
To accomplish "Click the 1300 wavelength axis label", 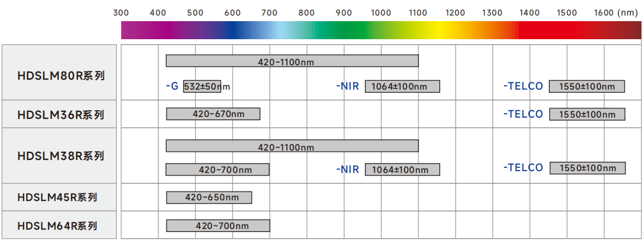I will point(492,12).
